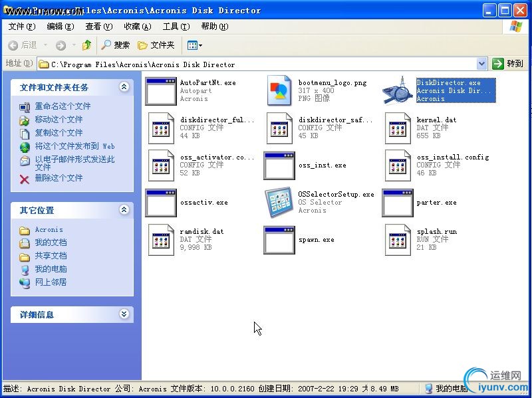This screenshot has height=398, width=532.
Task: Click the bootmenu_logo.png file name
Action: click(332, 82)
